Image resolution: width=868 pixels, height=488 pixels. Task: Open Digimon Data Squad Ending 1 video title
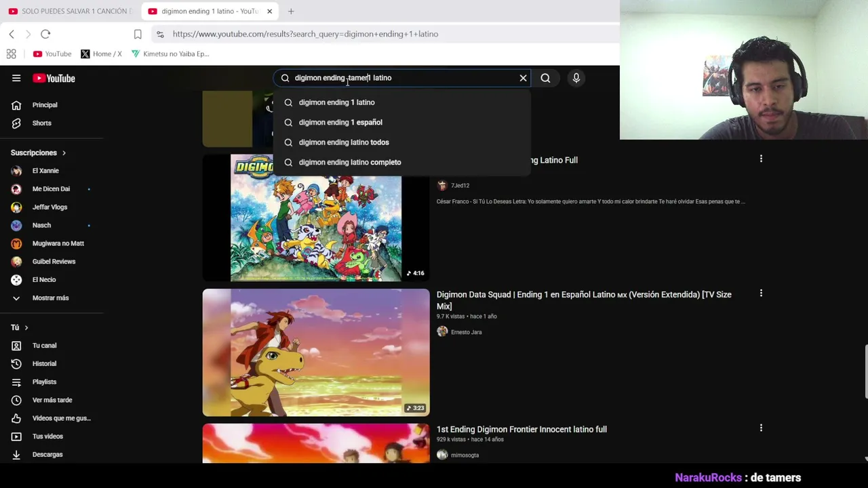point(584,300)
